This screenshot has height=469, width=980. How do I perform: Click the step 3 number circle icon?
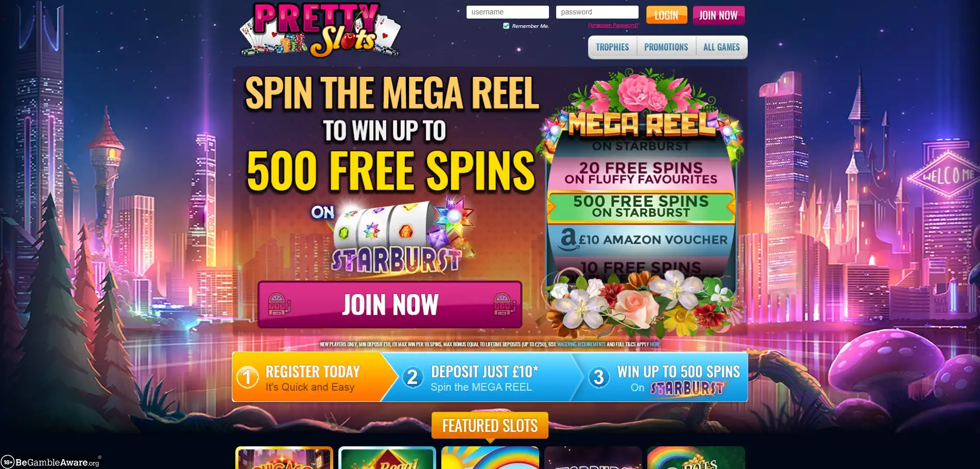pyautogui.click(x=599, y=377)
